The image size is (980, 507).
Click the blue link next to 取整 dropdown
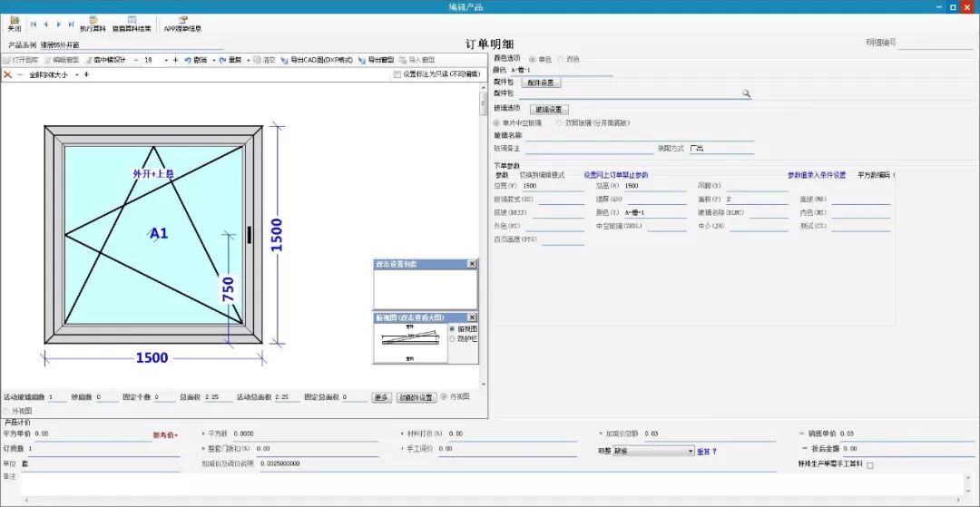706,451
